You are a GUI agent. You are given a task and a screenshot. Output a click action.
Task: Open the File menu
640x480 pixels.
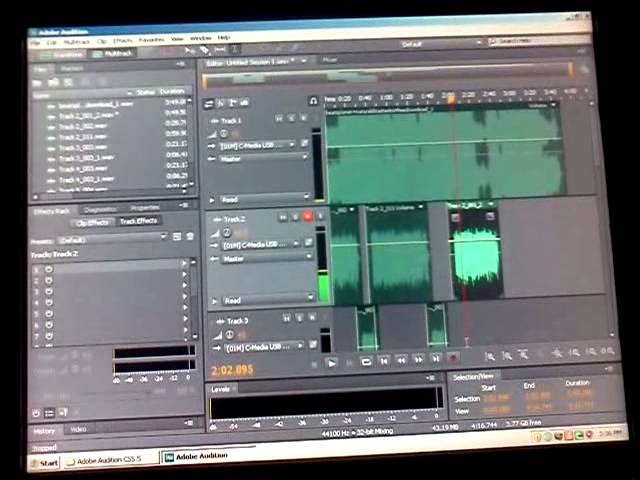[35, 42]
